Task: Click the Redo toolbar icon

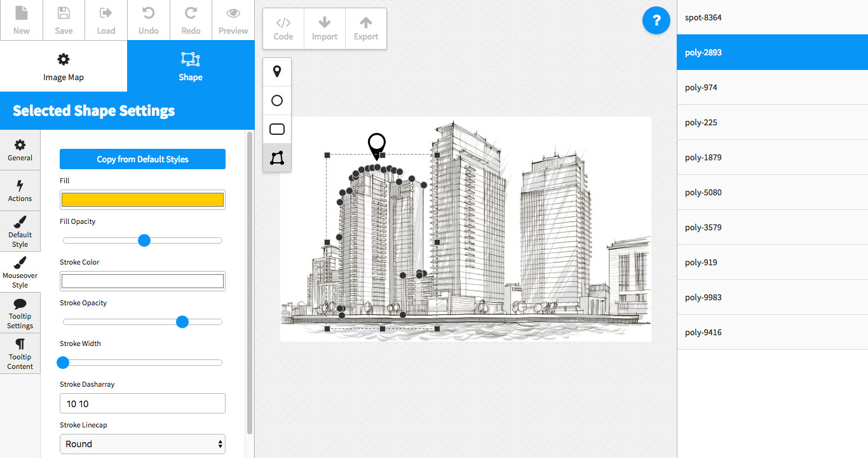Action: [191, 20]
